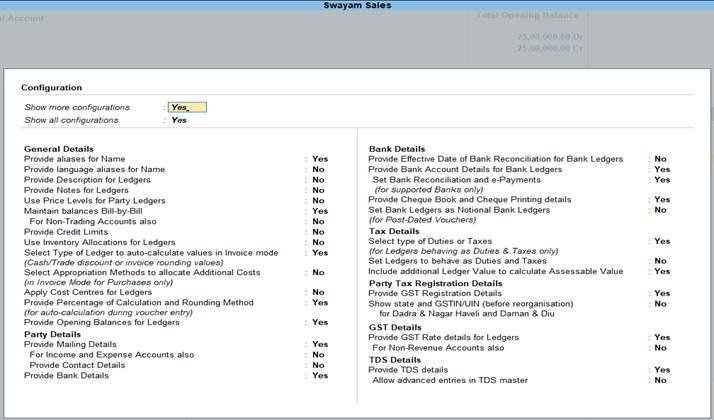Toggle 'Show all configurations' value

click(x=179, y=120)
